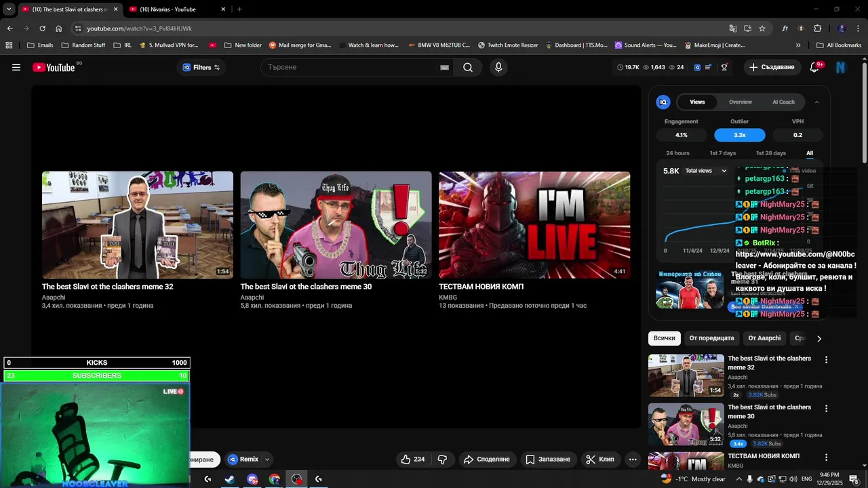
Task: Select the Outlier 3.3x metric
Action: point(739,135)
